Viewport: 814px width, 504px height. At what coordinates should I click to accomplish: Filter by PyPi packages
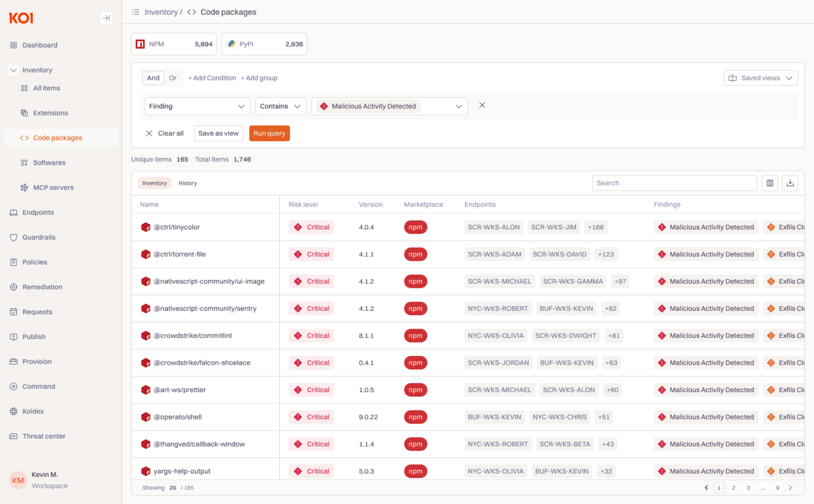tap(264, 44)
